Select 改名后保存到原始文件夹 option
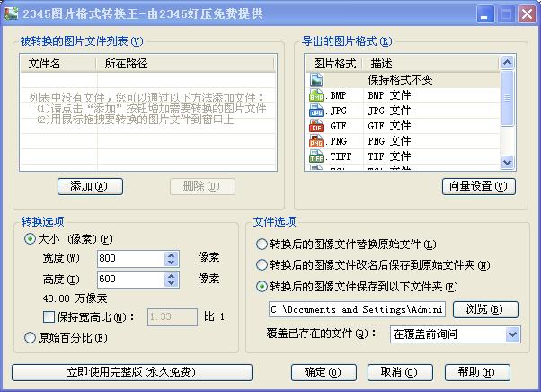The width and height of the screenshot is (541, 392). [x=262, y=265]
